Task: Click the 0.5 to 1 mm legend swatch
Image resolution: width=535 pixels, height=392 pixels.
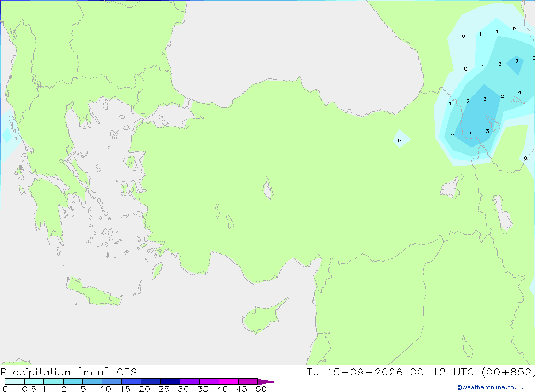Action: 34,381
